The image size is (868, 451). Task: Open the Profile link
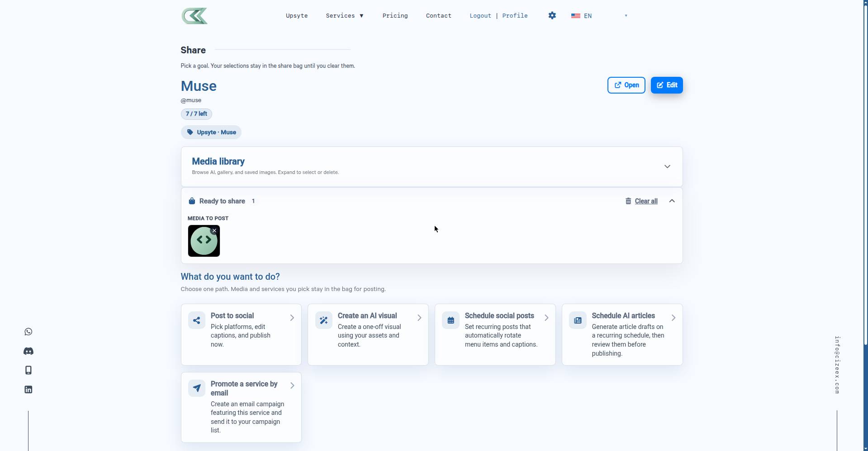tap(515, 16)
